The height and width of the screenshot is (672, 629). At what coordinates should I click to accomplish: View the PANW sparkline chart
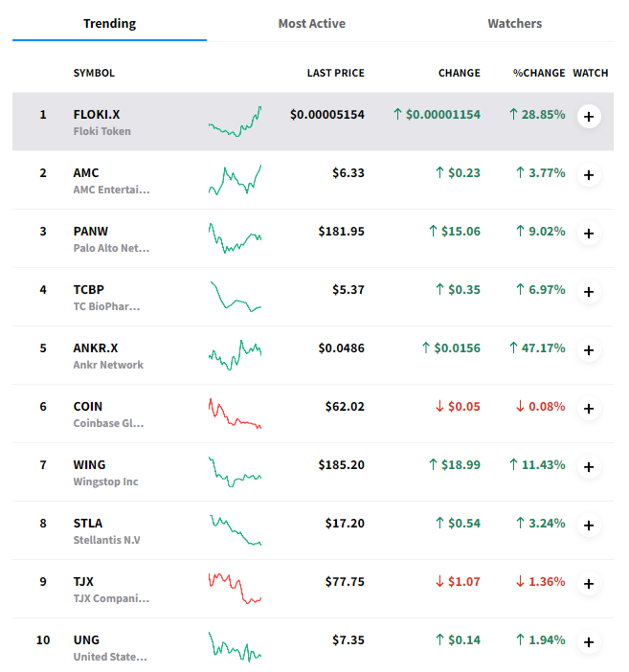click(235, 238)
